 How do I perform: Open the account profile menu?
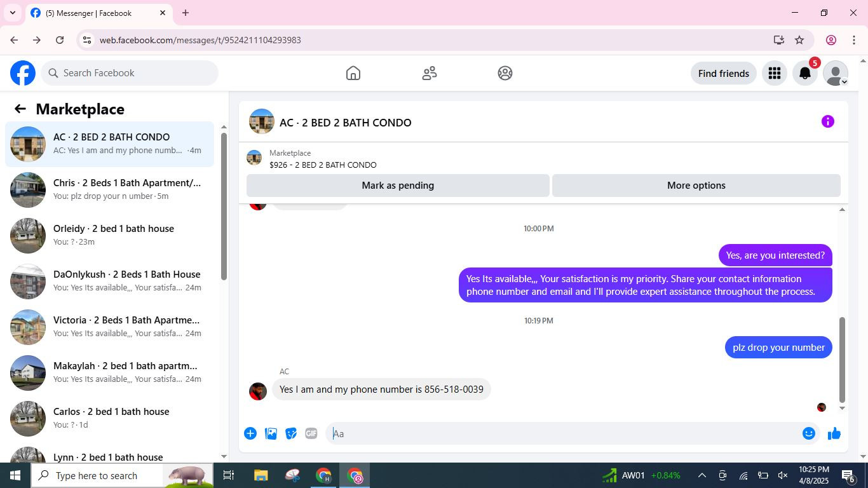pyautogui.click(x=835, y=73)
